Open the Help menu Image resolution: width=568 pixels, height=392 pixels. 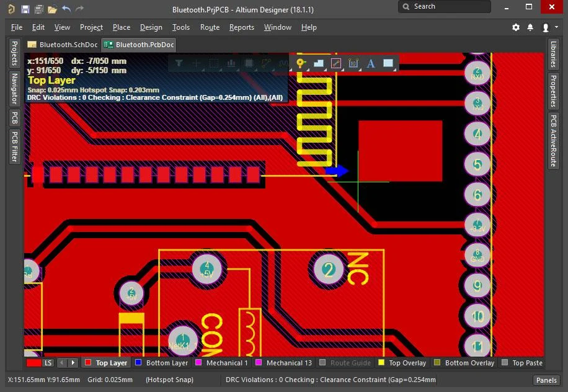[309, 27]
